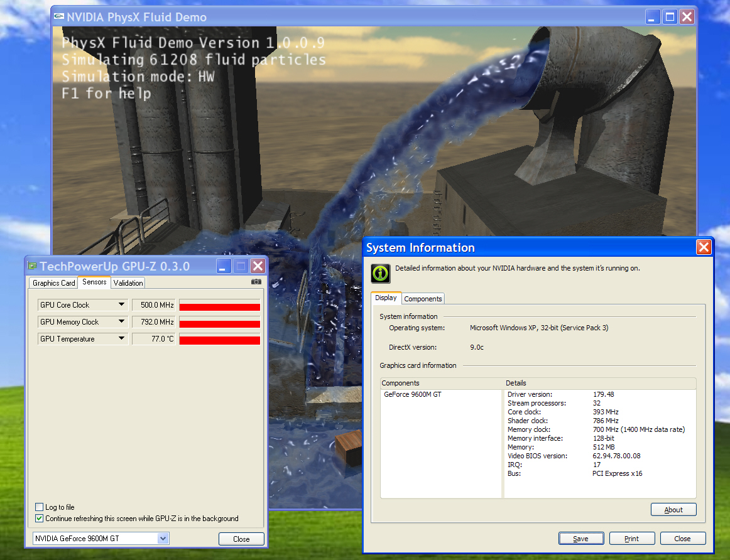The width and height of the screenshot is (730, 560).
Task: Enable the Log to file checkbox
Action: pos(40,507)
